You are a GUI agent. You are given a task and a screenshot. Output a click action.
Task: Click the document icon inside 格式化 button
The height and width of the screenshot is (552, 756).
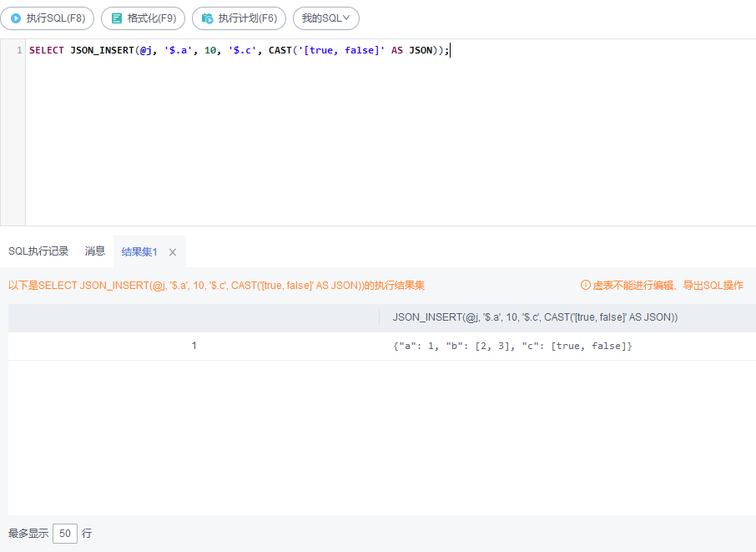point(115,18)
